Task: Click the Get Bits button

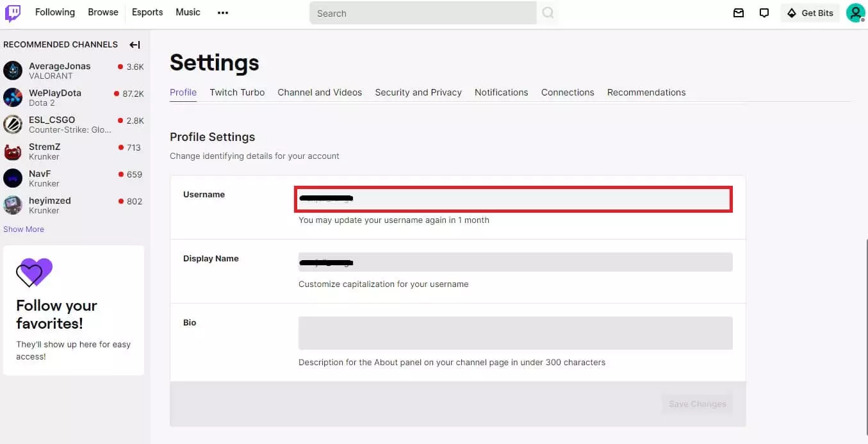Action: pos(810,13)
